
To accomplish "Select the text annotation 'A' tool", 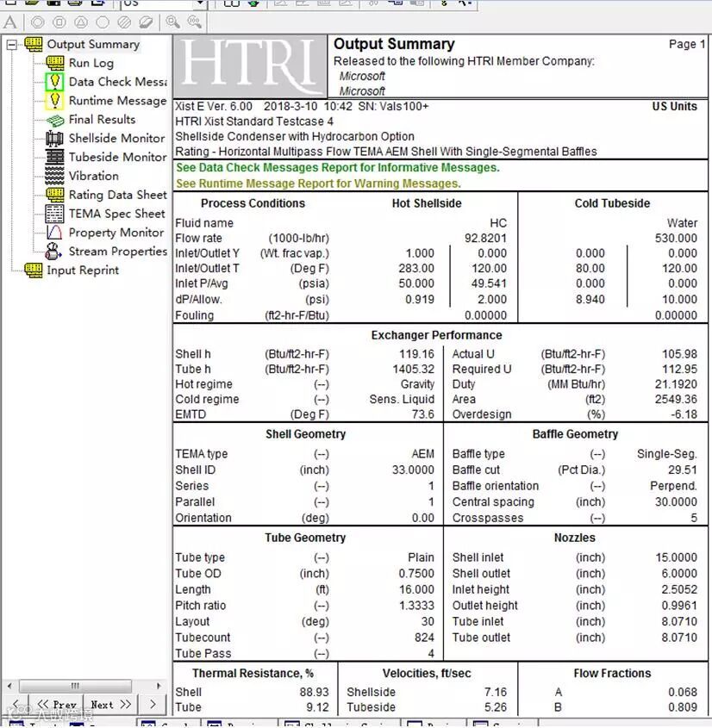I will pyautogui.click(x=9, y=22).
